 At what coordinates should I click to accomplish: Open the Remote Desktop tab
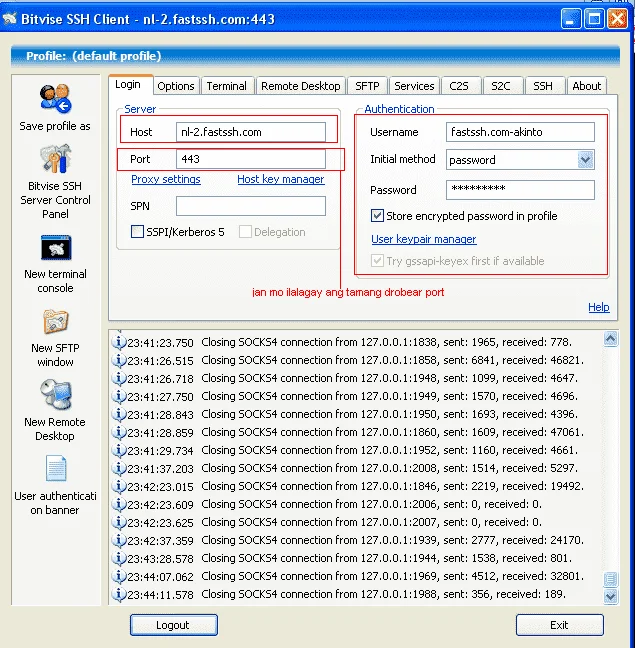click(x=300, y=86)
